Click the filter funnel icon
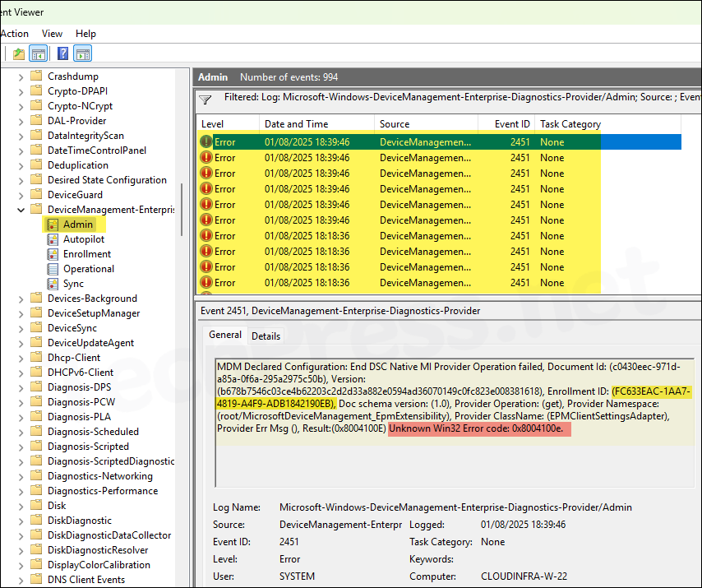The height and width of the screenshot is (588, 702). coord(205,100)
